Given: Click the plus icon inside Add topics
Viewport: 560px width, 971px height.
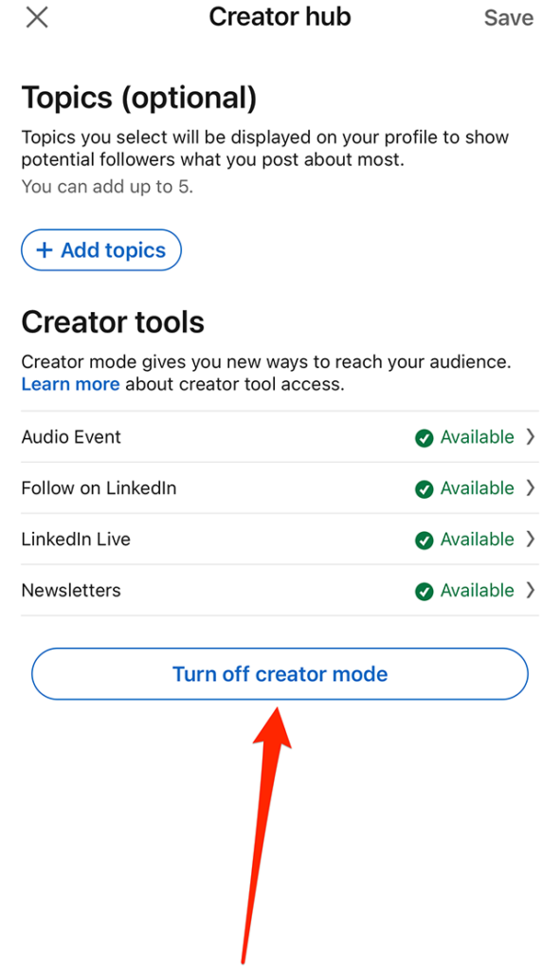Looking at the screenshot, I should [45, 249].
